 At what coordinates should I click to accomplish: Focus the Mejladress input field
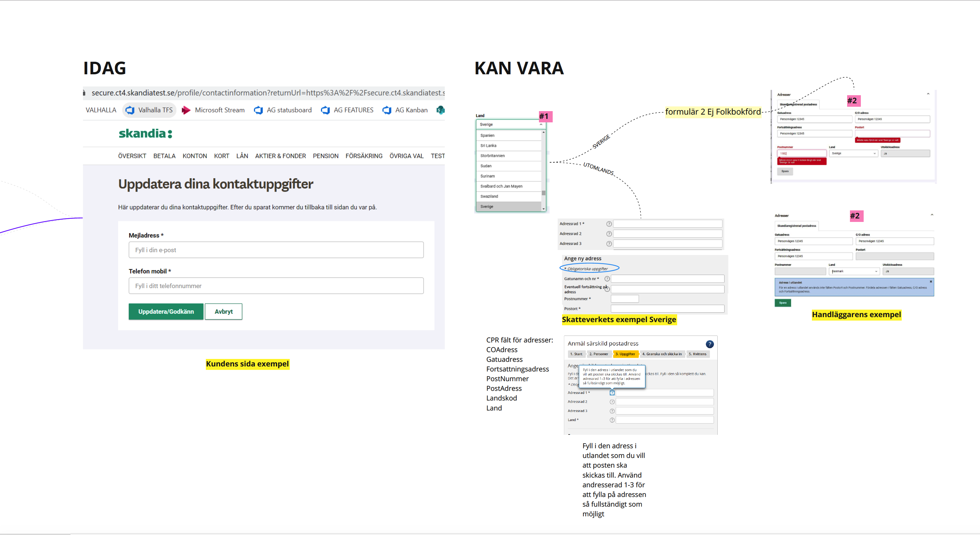[276, 250]
